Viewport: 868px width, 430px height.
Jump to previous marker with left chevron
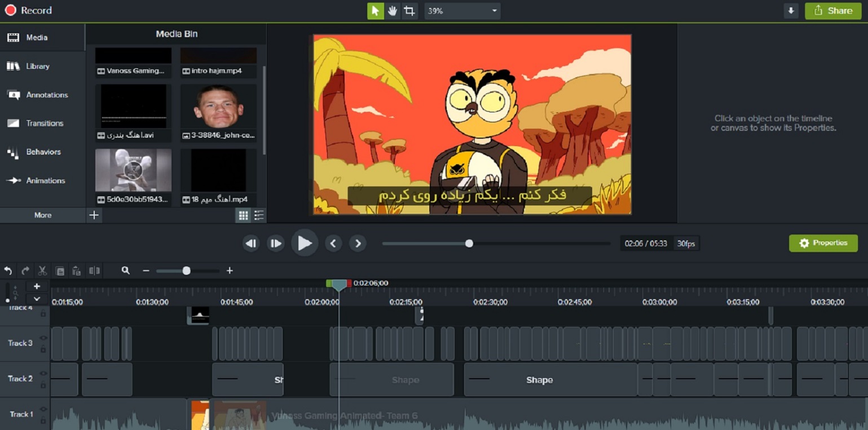click(333, 243)
